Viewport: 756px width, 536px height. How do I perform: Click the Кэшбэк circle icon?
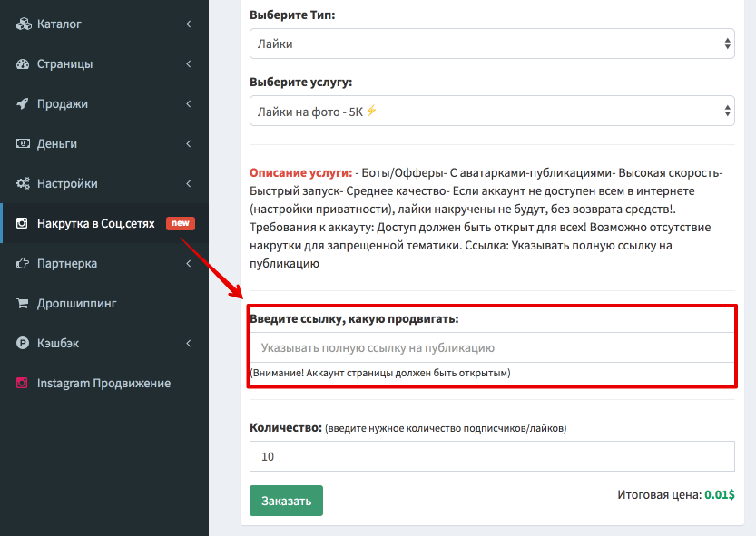coord(23,344)
